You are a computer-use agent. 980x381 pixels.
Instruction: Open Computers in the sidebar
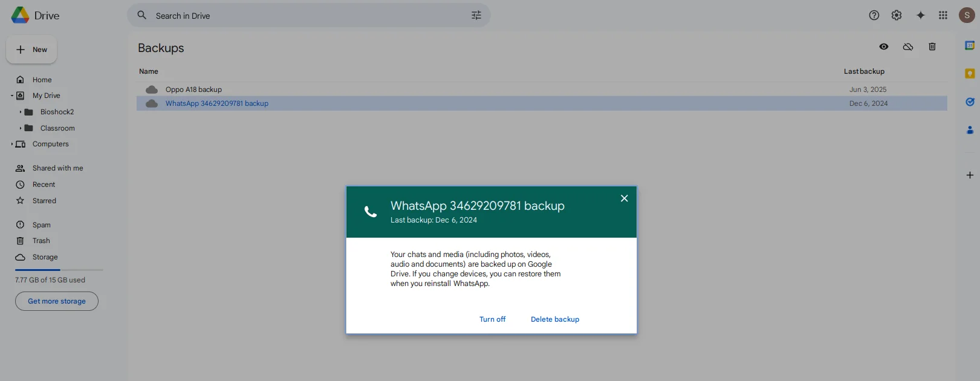coord(51,144)
